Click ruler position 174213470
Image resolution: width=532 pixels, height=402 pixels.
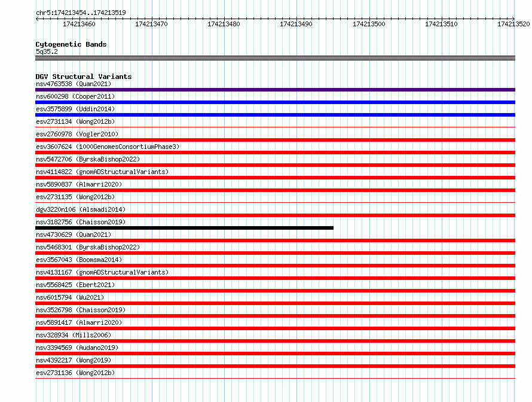151,24
